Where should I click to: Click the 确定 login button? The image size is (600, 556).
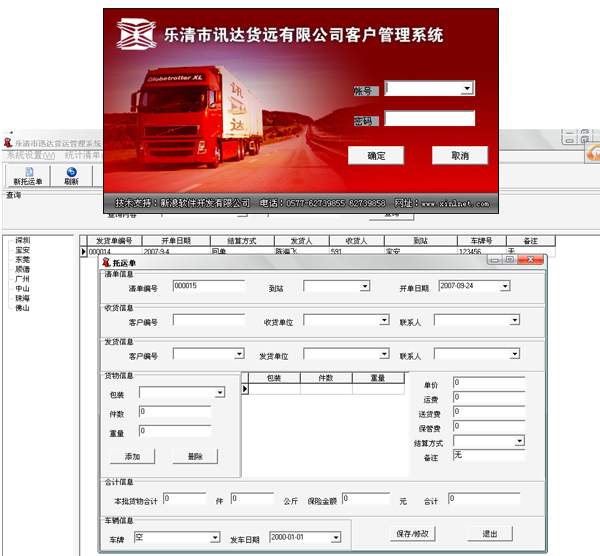[376, 156]
